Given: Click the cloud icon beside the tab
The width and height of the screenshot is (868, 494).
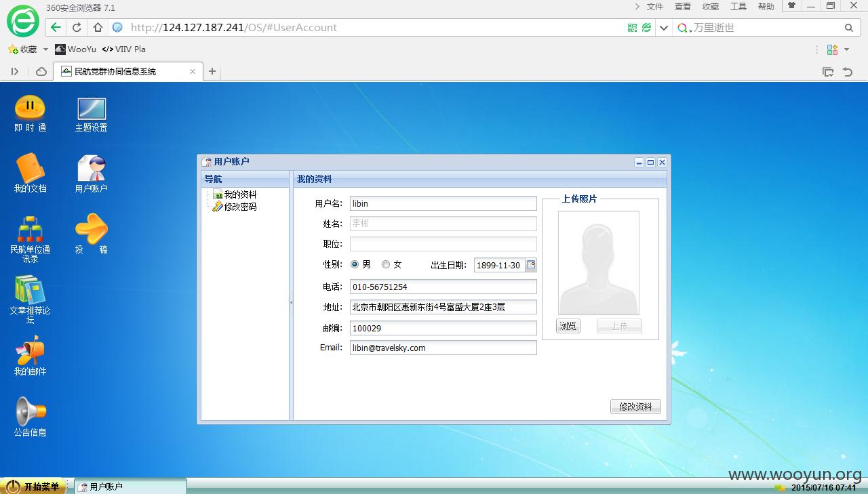Looking at the screenshot, I should (41, 71).
